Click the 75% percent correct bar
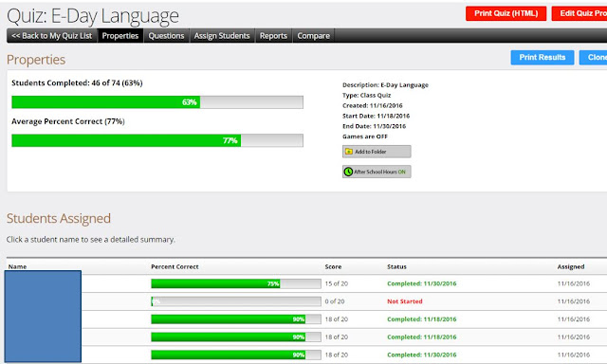 236,283
